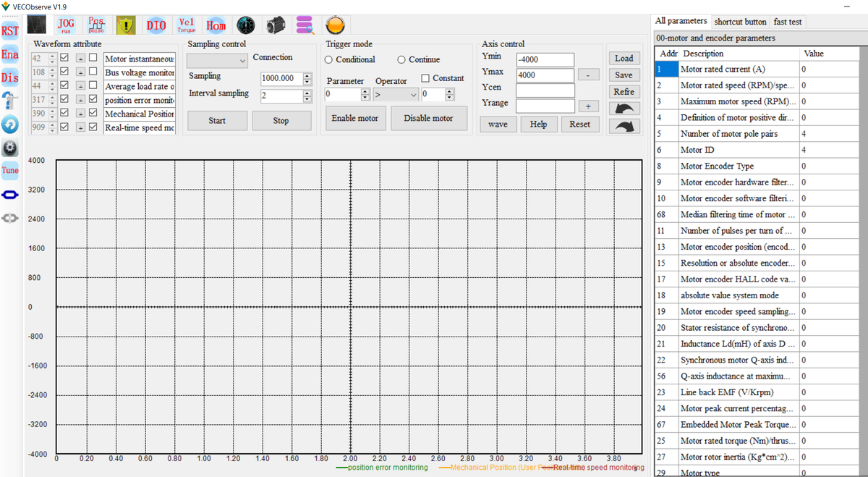Switch to the shortcut button tab
Image resolution: width=868 pixels, height=477 pixels.
pyautogui.click(x=740, y=22)
